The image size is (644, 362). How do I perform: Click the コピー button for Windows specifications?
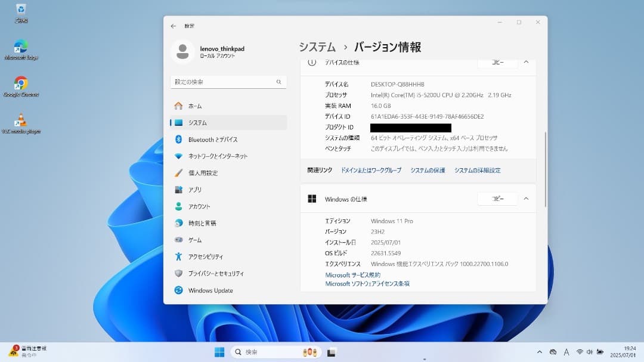click(497, 199)
